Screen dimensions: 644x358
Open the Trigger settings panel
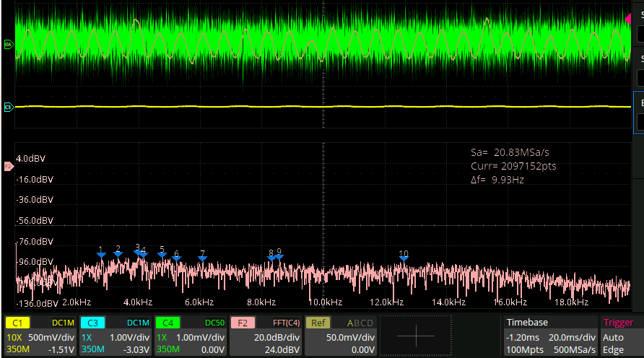(x=619, y=336)
